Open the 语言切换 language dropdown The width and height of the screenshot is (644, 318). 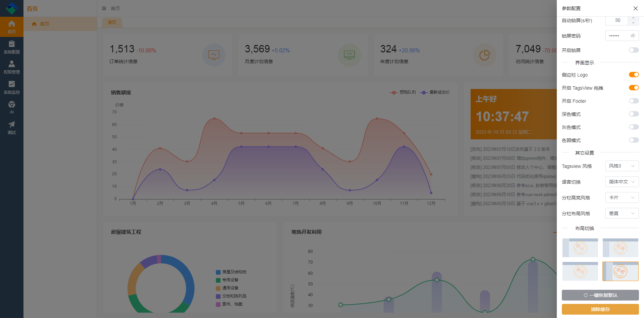[622, 182]
